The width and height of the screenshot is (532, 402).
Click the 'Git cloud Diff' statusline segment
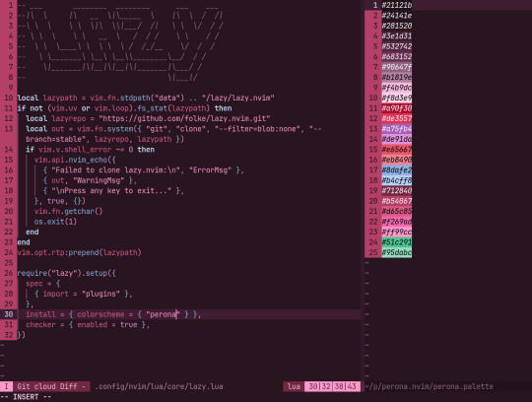(51, 386)
